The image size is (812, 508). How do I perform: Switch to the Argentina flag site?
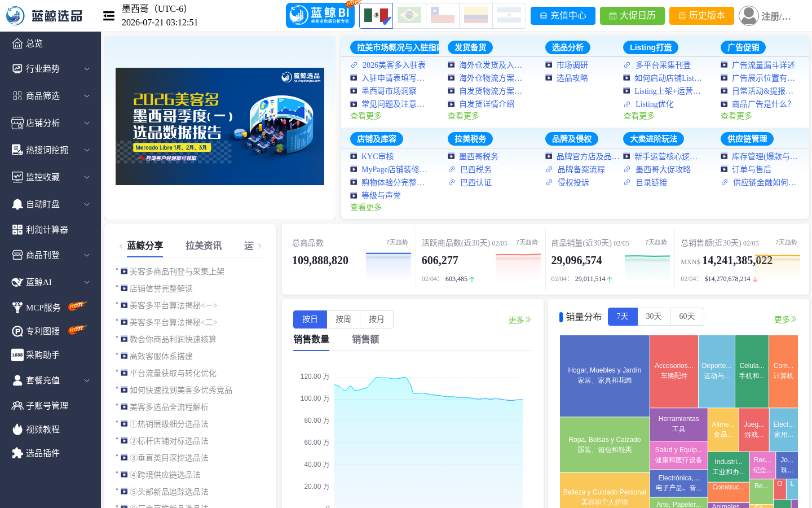coord(509,15)
